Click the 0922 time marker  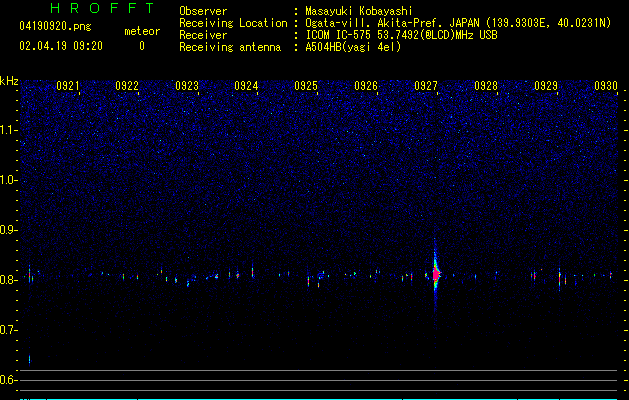coord(127,86)
